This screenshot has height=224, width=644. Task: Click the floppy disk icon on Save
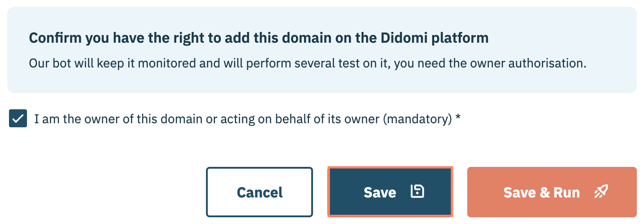pyautogui.click(x=417, y=192)
